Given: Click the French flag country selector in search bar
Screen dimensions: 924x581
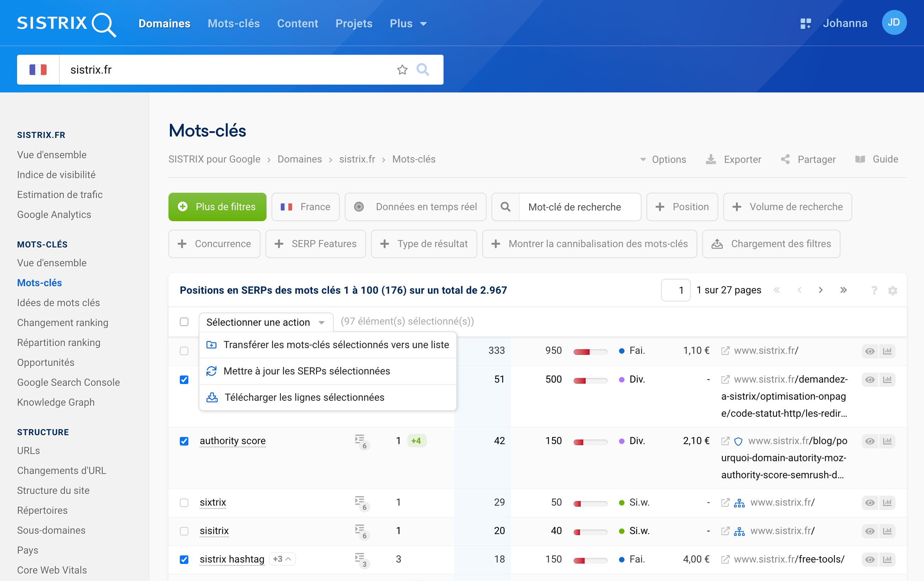Looking at the screenshot, I should click(x=38, y=69).
